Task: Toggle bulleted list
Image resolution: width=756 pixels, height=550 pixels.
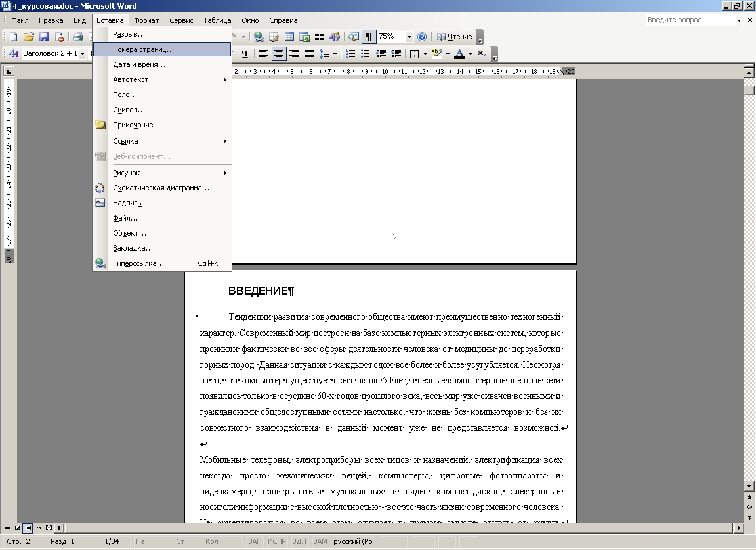Action: coord(366,54)
